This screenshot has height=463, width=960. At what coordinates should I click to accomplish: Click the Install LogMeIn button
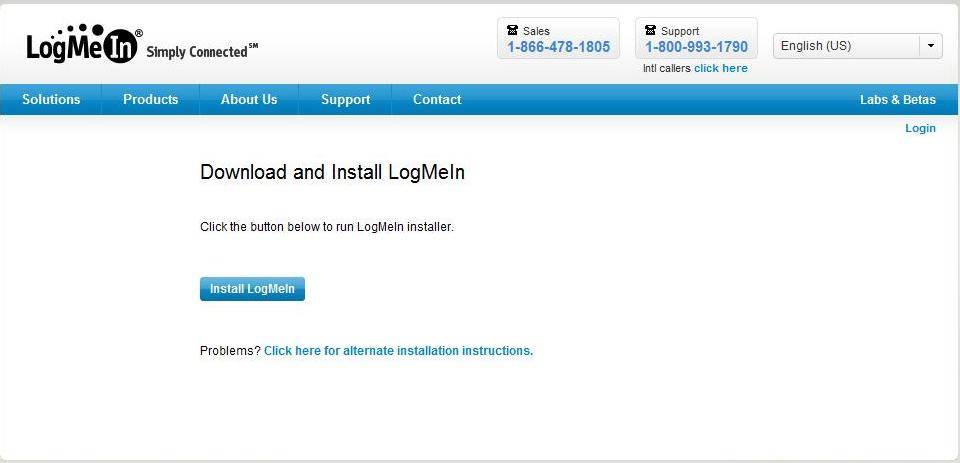tap(252, 289)
